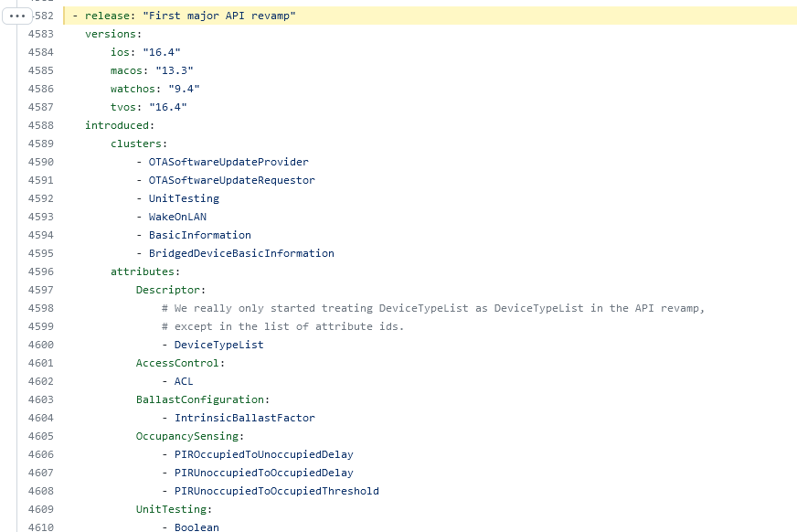Click IntrinsicBallastFactor attribute
This screenshot has width=797, height=532.
(x=244, y=418)
